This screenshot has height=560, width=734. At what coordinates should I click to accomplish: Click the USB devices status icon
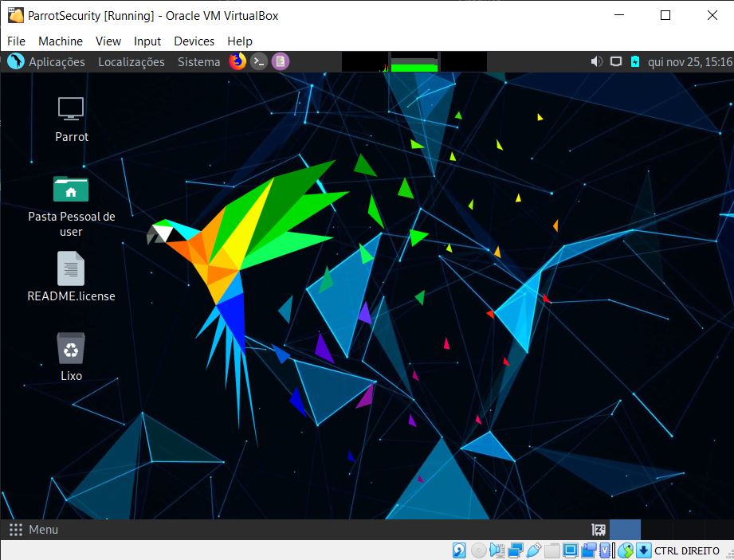[x=534, y=550]
